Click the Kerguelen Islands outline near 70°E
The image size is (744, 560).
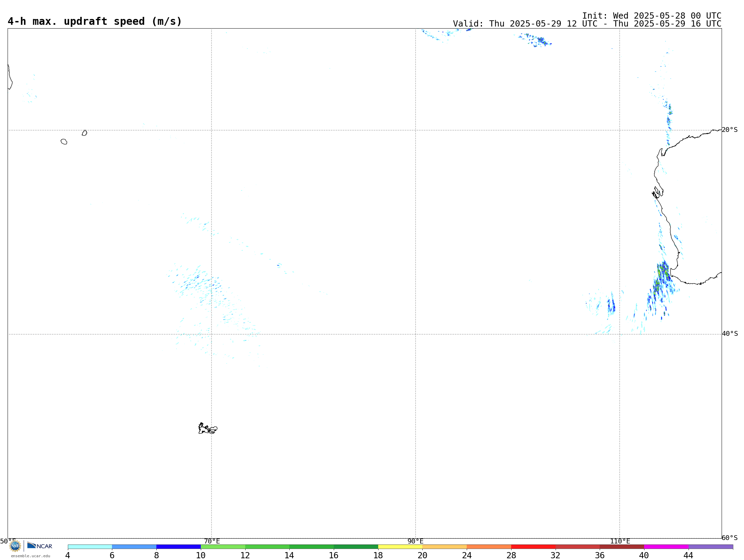[x=208, y=428]
